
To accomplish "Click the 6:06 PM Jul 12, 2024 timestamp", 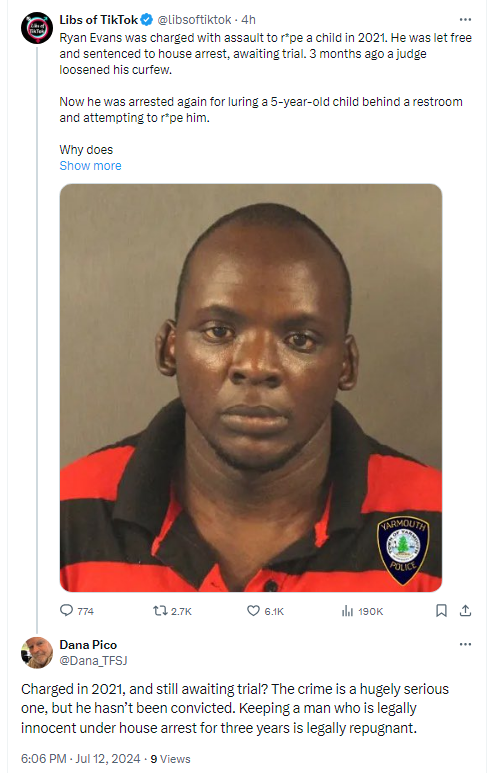I will pos(80,759).
